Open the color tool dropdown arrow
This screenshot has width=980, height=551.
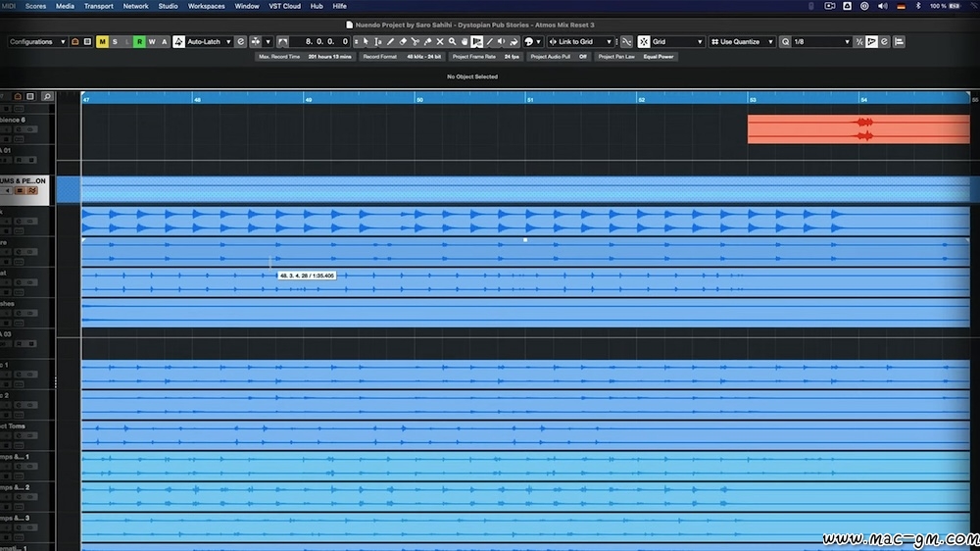tap(538, 42)
